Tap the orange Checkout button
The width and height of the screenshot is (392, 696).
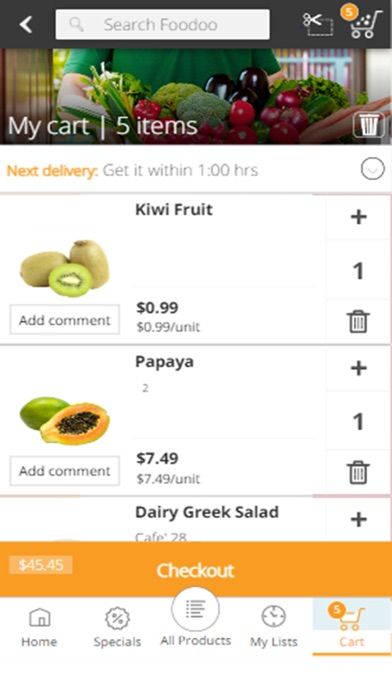tap(195, 569)
